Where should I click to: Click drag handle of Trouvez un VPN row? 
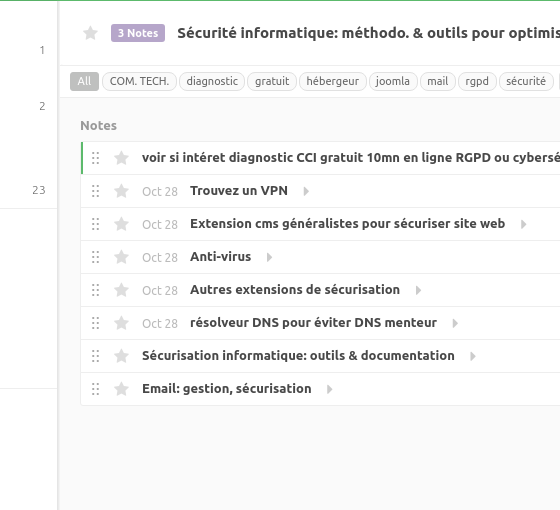pos(95,191)
